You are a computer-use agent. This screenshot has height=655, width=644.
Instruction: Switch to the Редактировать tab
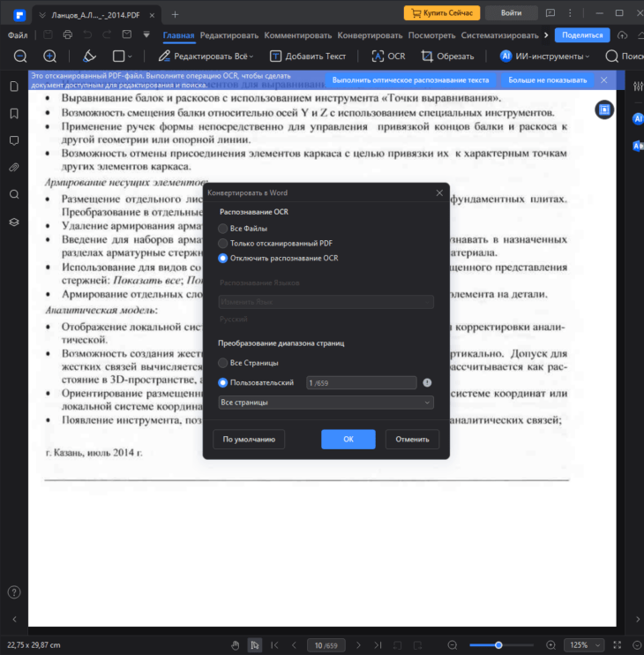click(x=229, y=35)
